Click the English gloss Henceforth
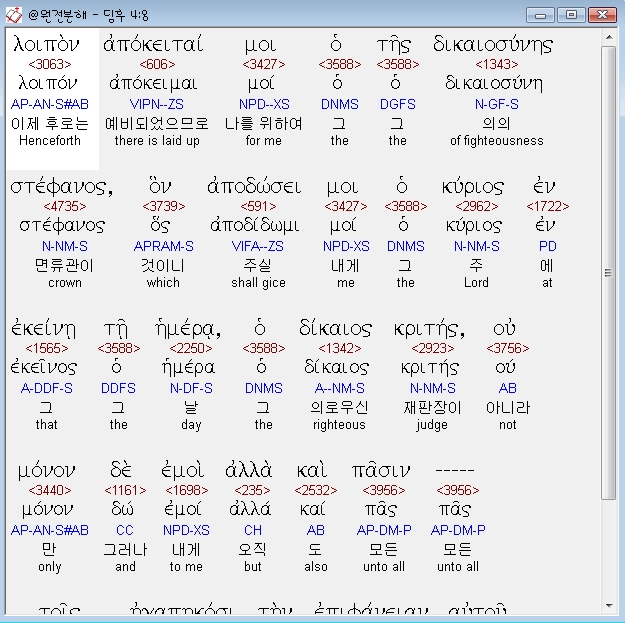This screenshot has width=625, height=623. click(x=50, y=141)
